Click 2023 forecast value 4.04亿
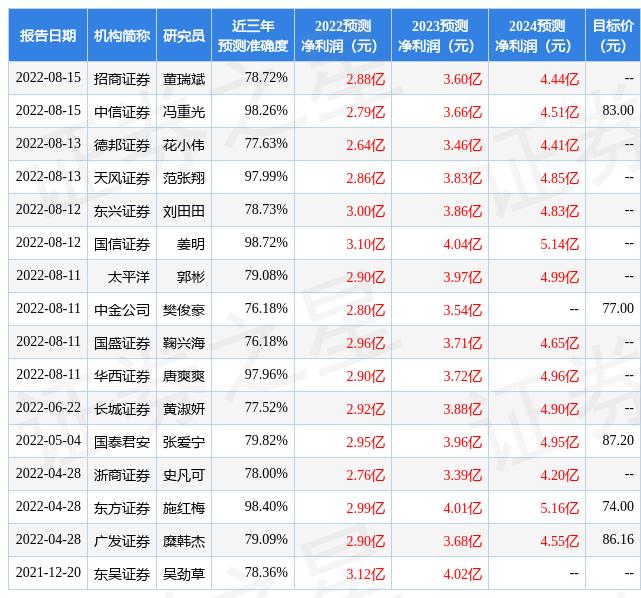Viewport: 641px width, 598px height. click(x=463, y=244)
